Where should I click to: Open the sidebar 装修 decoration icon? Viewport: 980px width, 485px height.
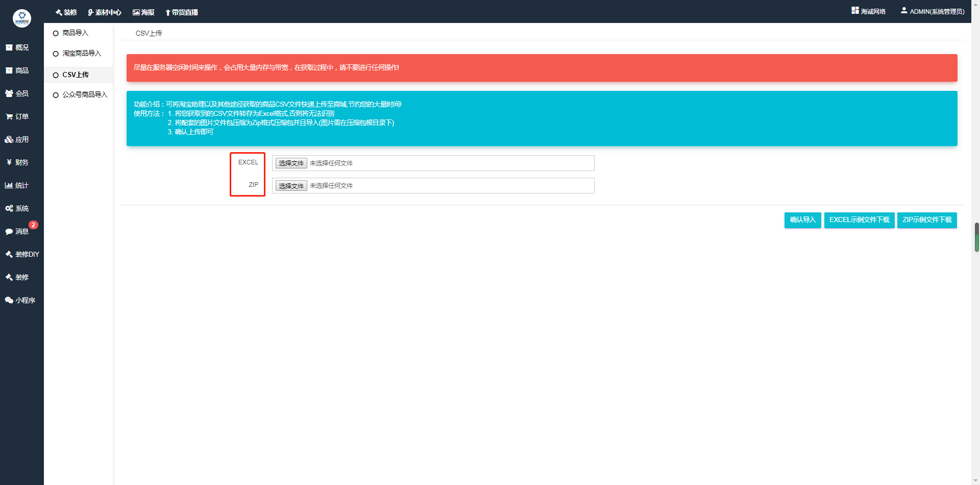(9, 277)
